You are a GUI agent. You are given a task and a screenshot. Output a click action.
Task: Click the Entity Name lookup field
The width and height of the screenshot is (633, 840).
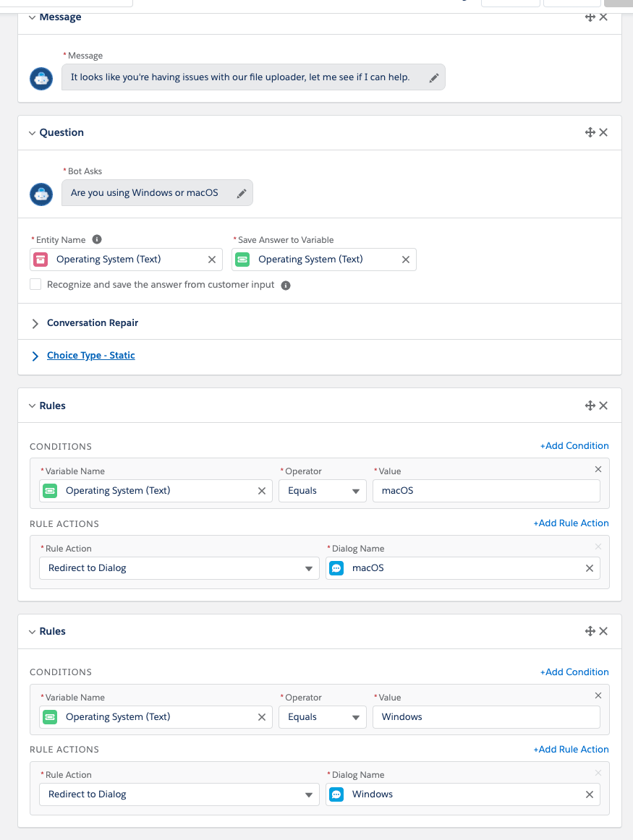click(x=126, y=260)
